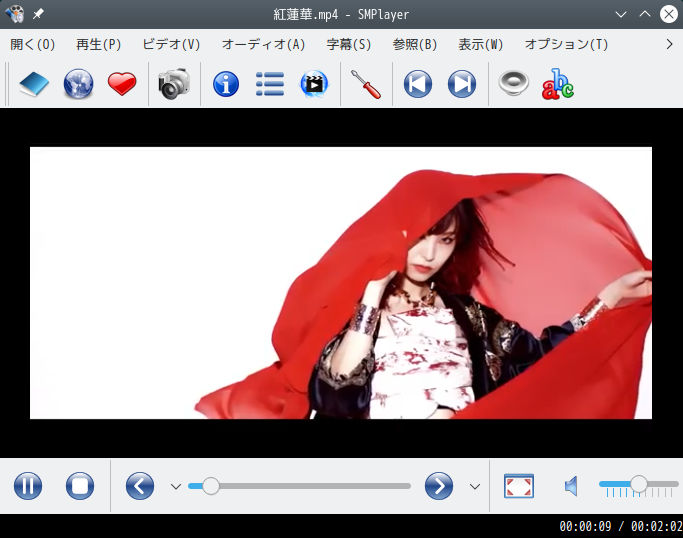Go to next track in toolbar
This screenshot has width=683, height=538.
click(x=462, y=84)
